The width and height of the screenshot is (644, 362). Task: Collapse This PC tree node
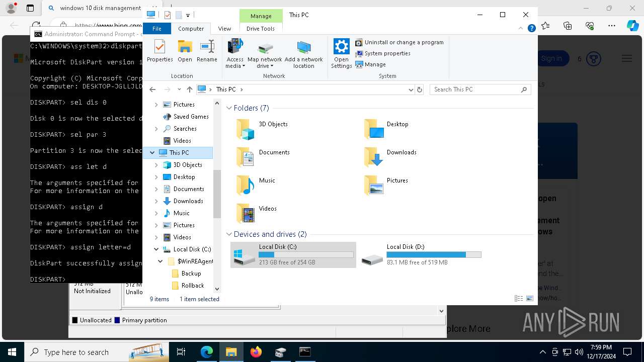tap(152, 153)
